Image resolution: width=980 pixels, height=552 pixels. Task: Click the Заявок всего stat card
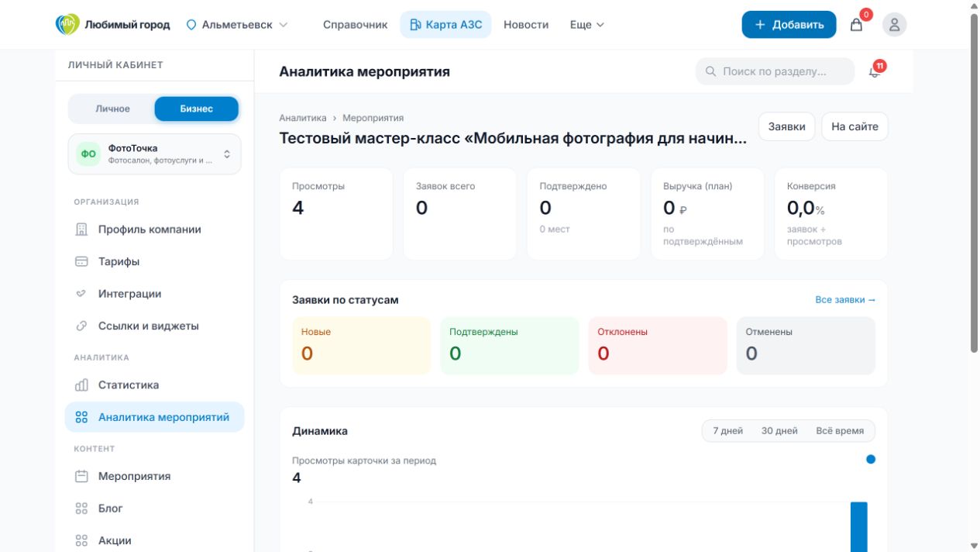(460, 214)
